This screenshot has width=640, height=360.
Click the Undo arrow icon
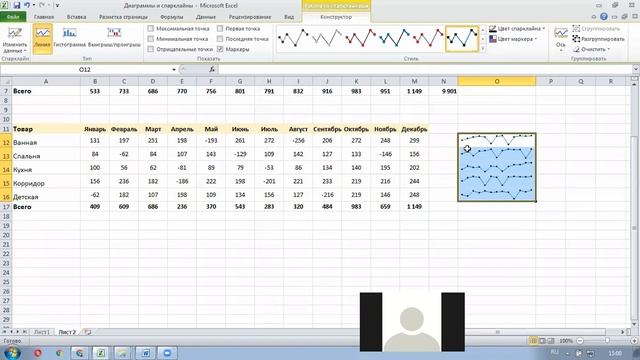(x=27, y=5)
